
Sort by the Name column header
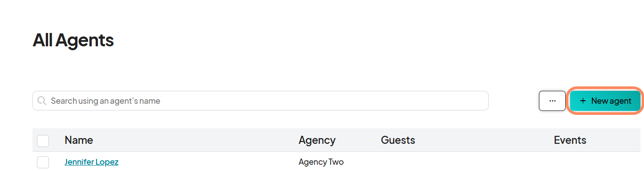[x=79, y=140]
